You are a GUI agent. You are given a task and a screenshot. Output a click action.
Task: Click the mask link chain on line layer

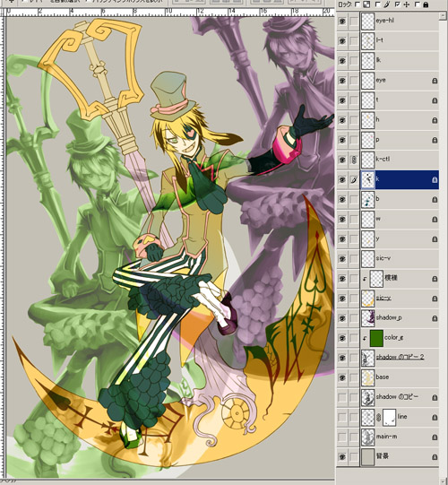[378, 418]
